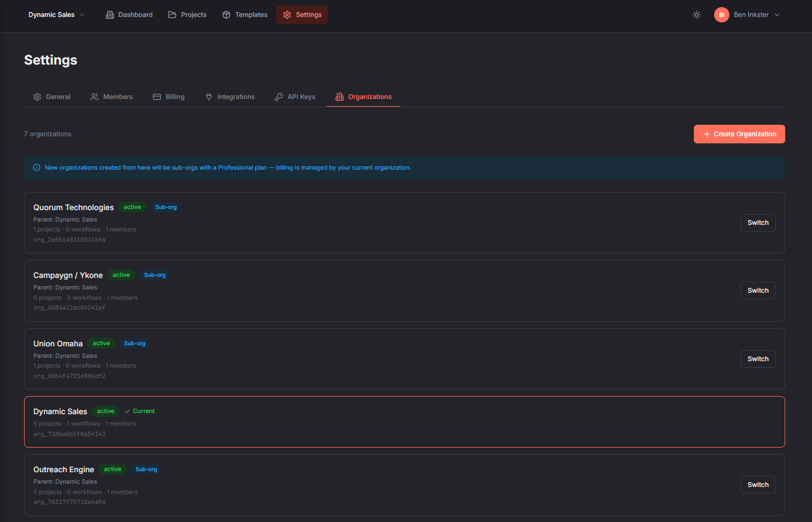812x522 pixels.
Task: Switch to Outreach Engine organization
Action: 758,485
